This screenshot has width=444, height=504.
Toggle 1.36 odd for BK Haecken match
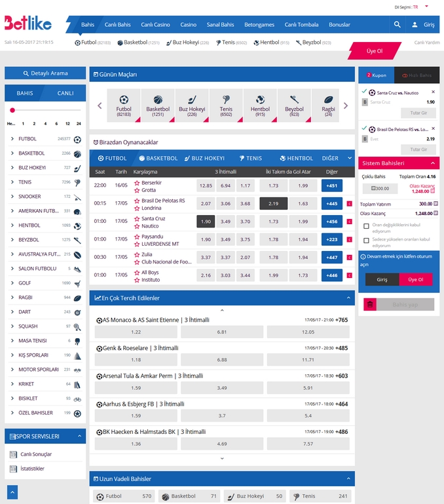click(x=136, y=444)
